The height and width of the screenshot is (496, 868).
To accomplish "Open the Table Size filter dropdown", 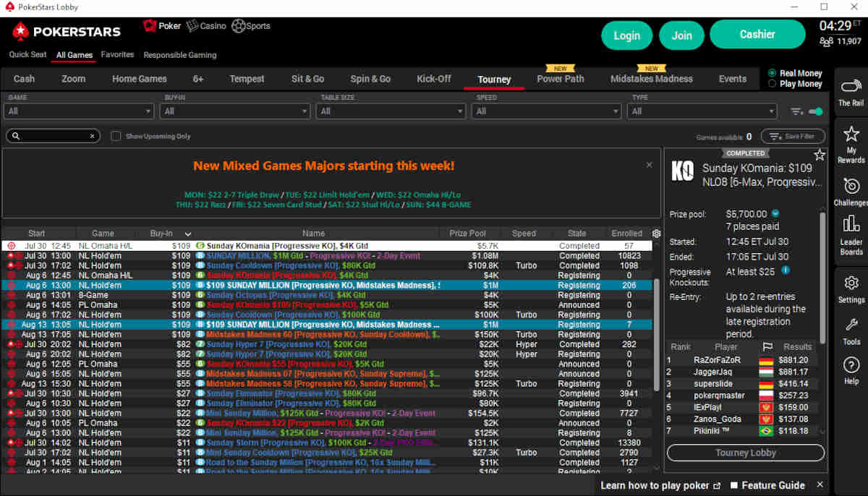I will coord(391,111).
